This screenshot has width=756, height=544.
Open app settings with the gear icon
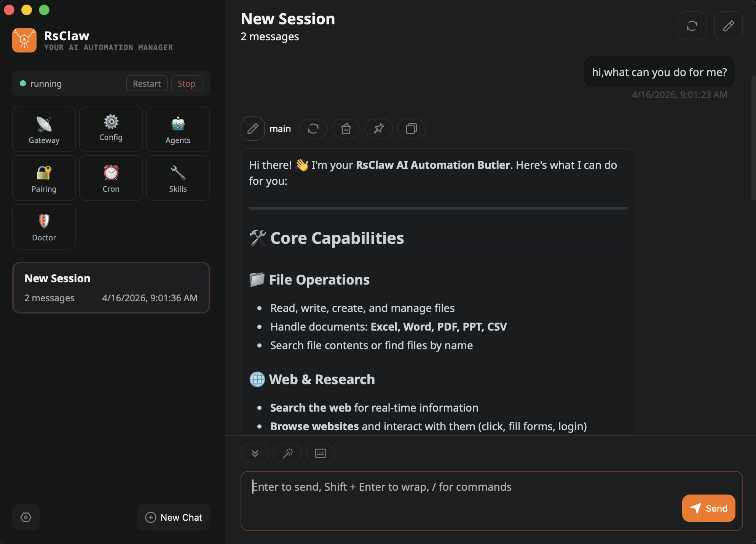click(x=26, y=517)
